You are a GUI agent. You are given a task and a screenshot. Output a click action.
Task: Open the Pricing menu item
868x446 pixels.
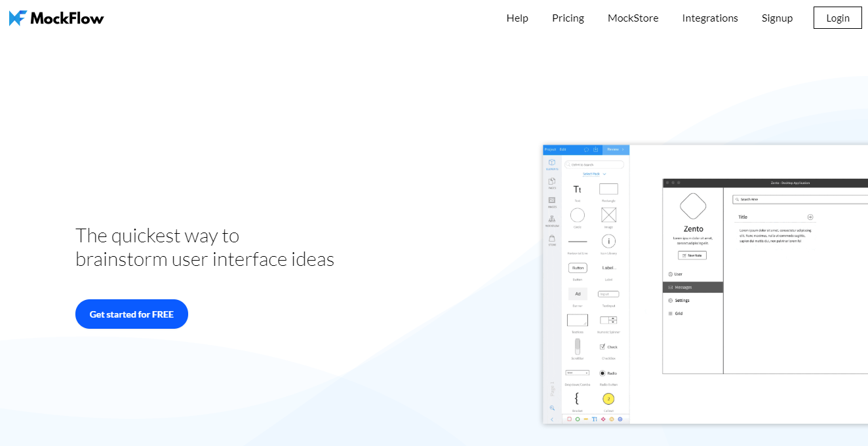point(568,18)
